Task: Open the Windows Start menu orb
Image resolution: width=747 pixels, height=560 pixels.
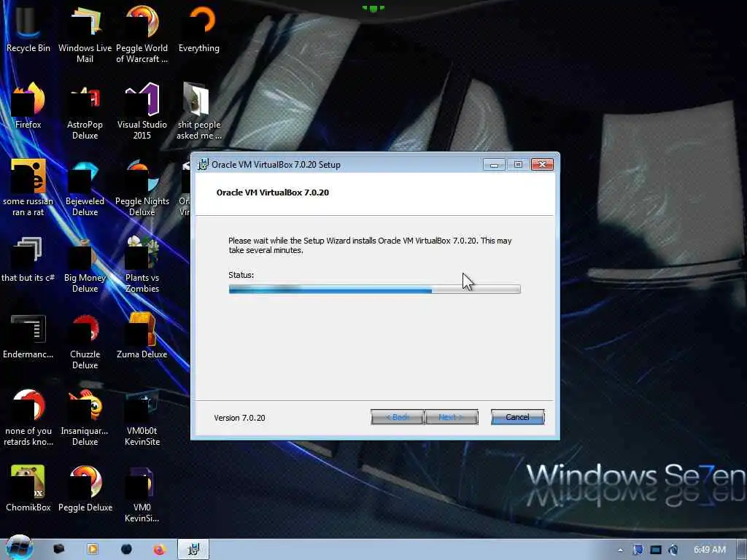Action: tap(19, 548)
